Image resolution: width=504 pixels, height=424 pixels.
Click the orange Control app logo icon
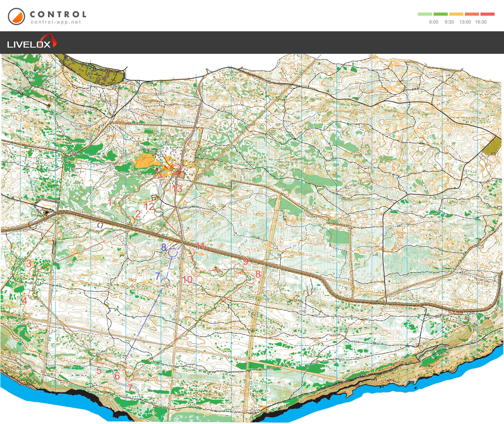[x=16, y=17]
